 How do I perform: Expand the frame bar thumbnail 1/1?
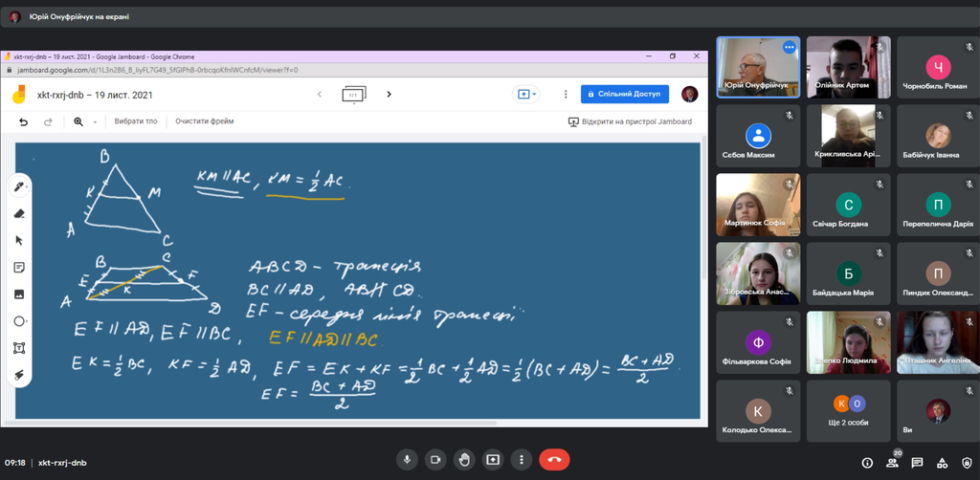354,95
